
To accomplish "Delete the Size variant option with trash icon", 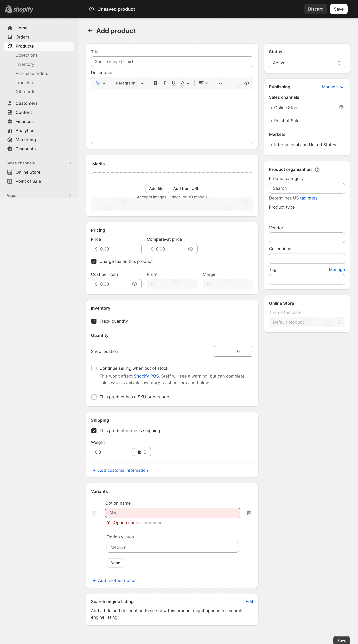I will pyautogui.click(x=249, y=513).
